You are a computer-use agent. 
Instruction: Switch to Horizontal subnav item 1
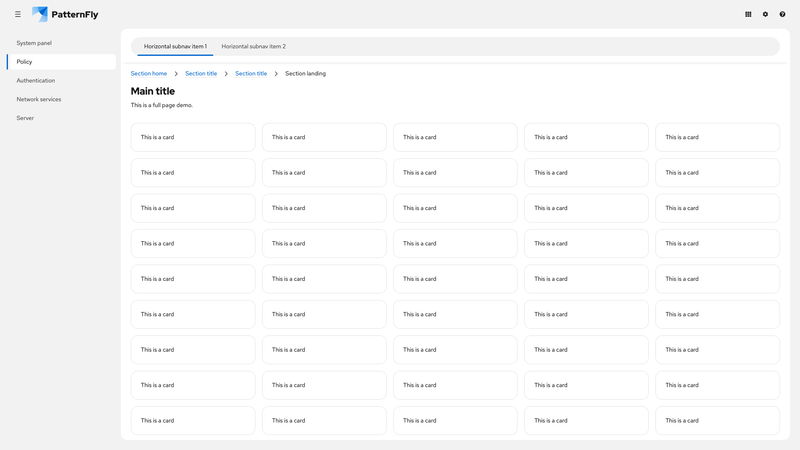click(175, 46)
